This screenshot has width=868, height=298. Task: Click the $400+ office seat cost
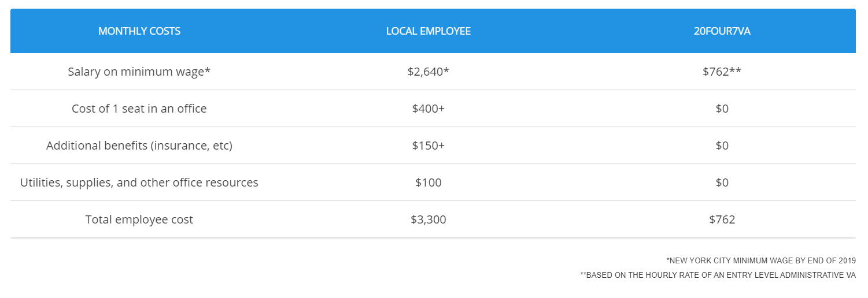coord(429,109)
